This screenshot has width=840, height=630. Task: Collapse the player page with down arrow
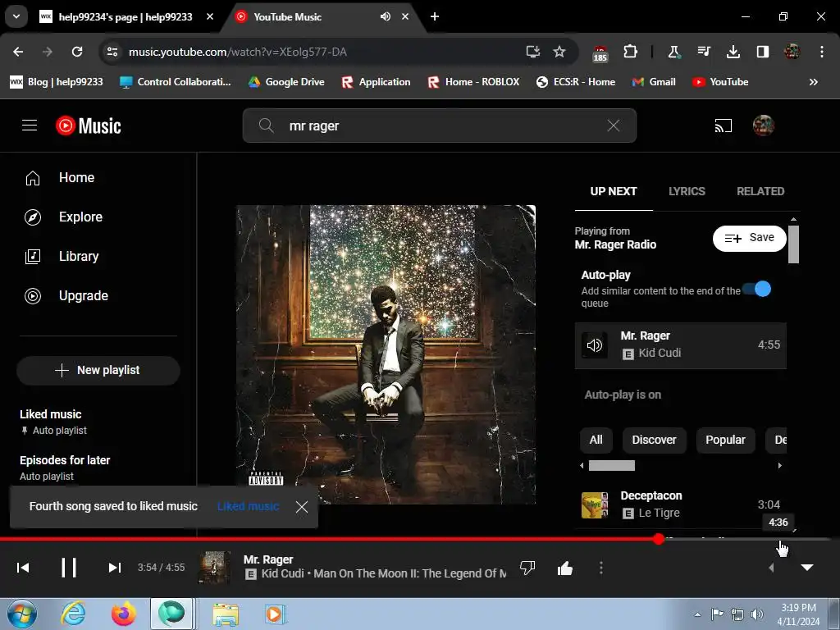point(807,568)
